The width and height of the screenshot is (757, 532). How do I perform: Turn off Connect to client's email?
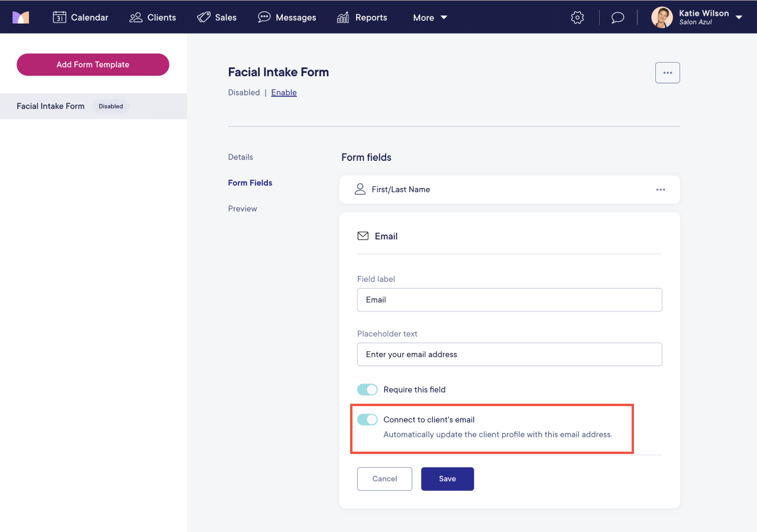(x=367, y=419)
